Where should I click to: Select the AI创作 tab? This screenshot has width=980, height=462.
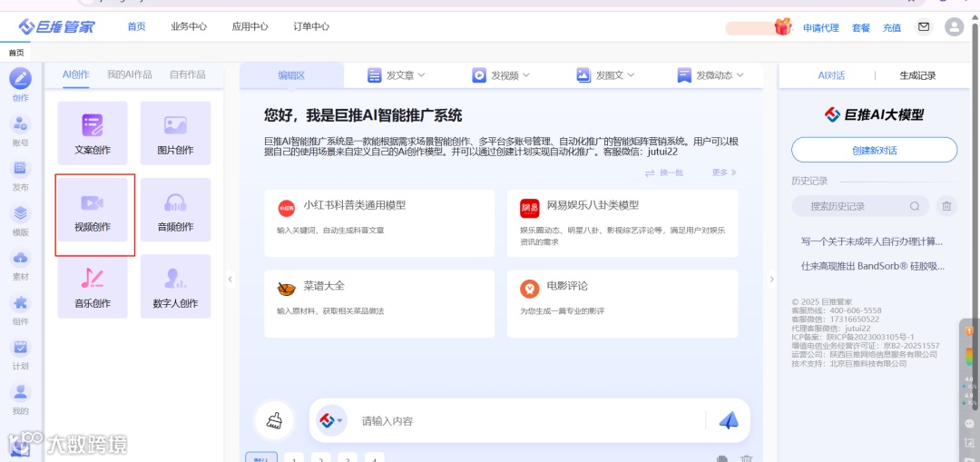pos(75,74)
